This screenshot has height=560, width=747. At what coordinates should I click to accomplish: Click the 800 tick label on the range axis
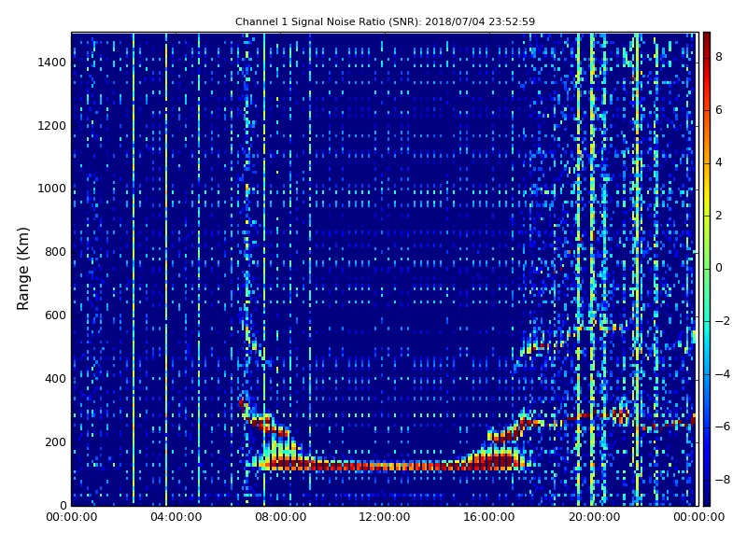(55, 252)
